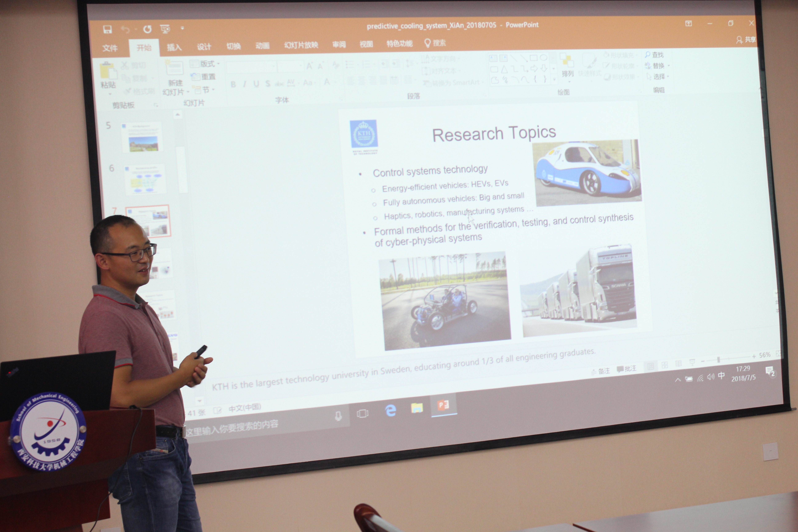This screenshot has height=532, width=798.
Task: Open the 文件 (File) tab
Action: point(110,48)
